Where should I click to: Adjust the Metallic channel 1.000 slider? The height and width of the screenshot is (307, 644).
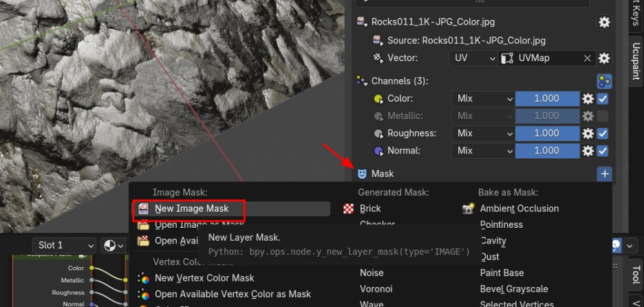pyautogui.click(x=547, y=116)
